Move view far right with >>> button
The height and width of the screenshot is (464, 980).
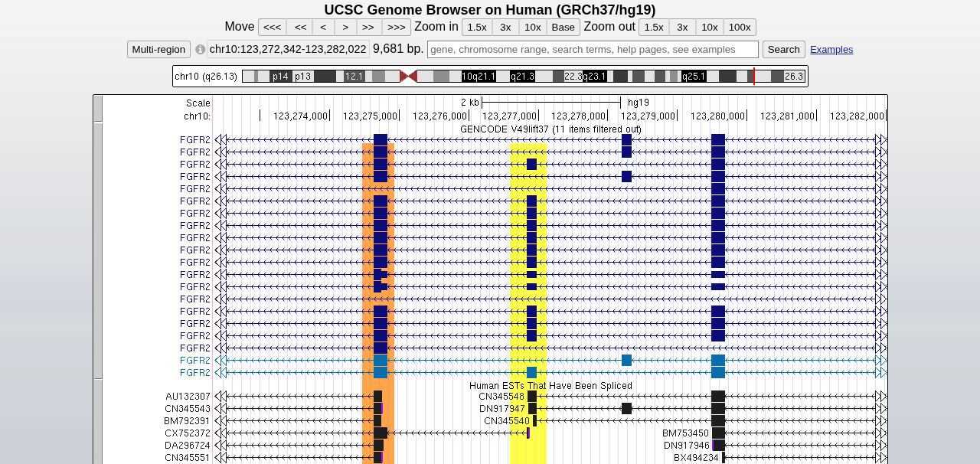(x=397, y=28)
